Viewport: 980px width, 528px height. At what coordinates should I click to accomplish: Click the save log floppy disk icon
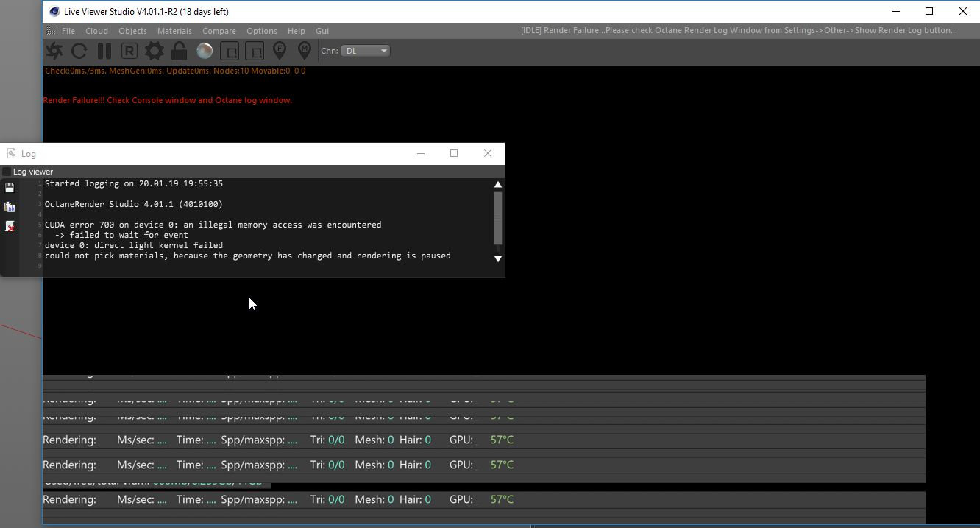point(10,188)
